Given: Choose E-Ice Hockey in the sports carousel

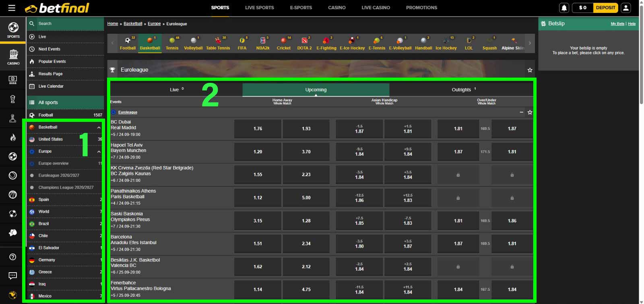Looking at the screenshot, I should click(352, 43).
